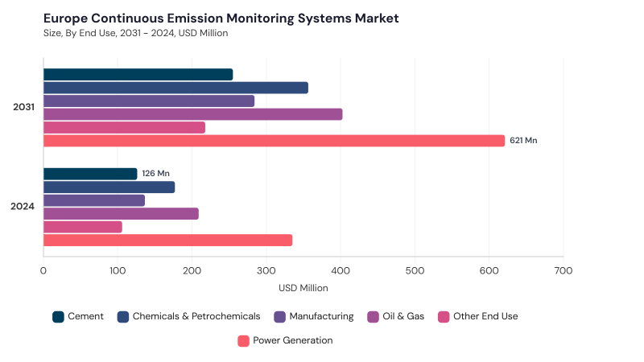Click the x-axis tick label 0
Screen dimensions: 644x362
coord(43,271)
